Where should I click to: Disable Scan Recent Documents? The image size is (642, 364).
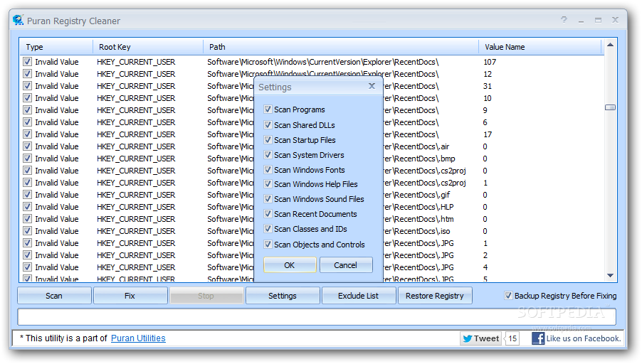tap(268, 214)
